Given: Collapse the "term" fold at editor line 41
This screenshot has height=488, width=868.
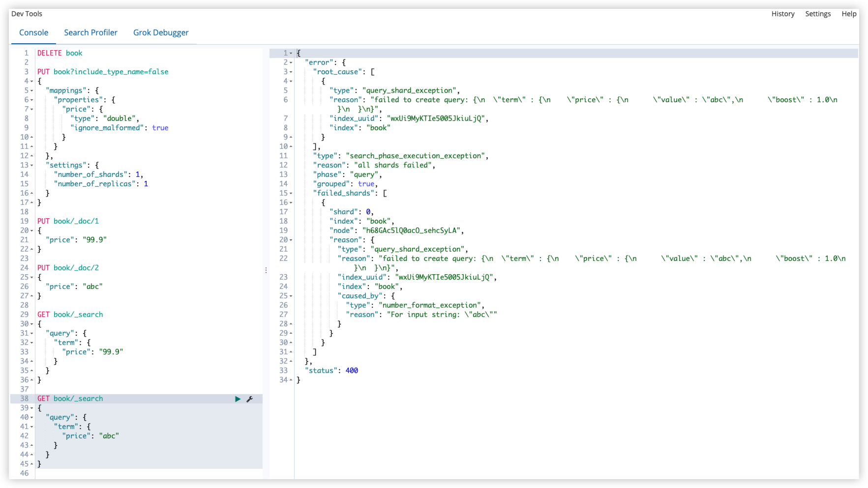Looking at the screenshot, I should point(32,427).
